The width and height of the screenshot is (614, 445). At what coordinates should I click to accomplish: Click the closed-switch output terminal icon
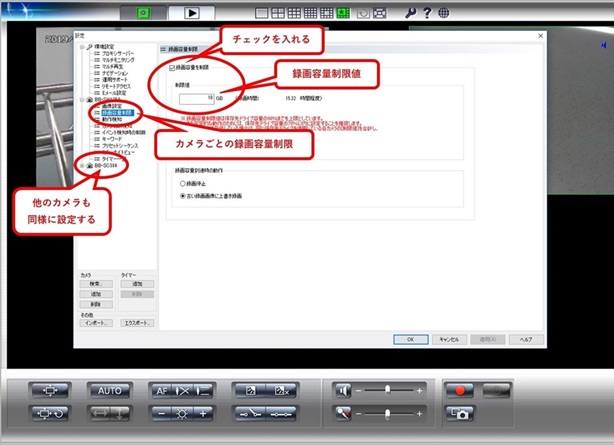(282, 414)
